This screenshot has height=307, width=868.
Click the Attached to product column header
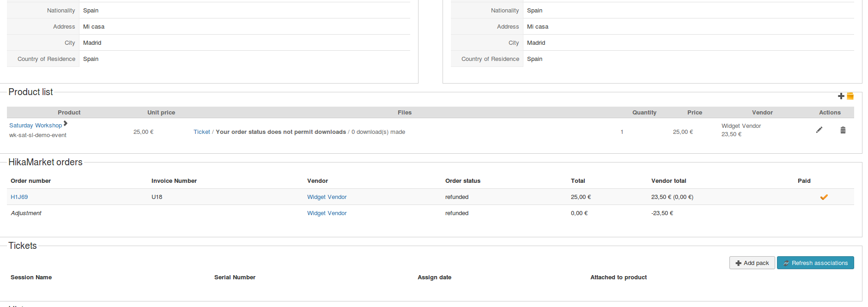(618, 277)
